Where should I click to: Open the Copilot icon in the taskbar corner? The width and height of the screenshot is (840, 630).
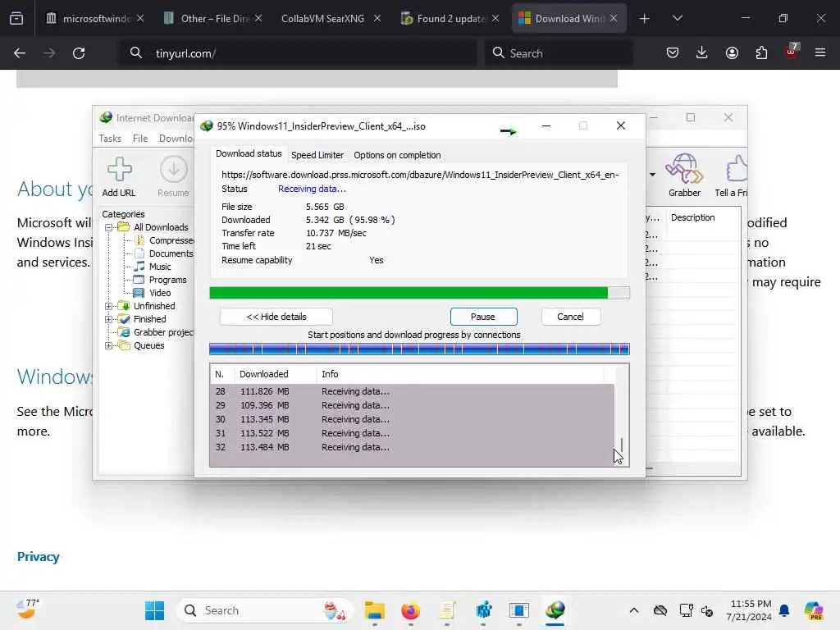[814, 610]
